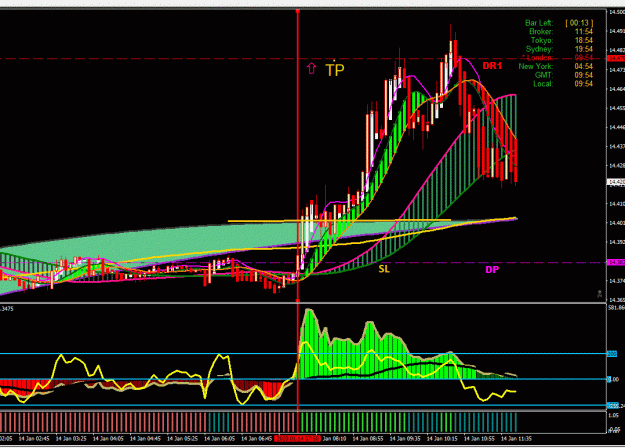This screenshot has height=448, width=625.
Task: Select the SL label on the chart
Action: [384, 269]
